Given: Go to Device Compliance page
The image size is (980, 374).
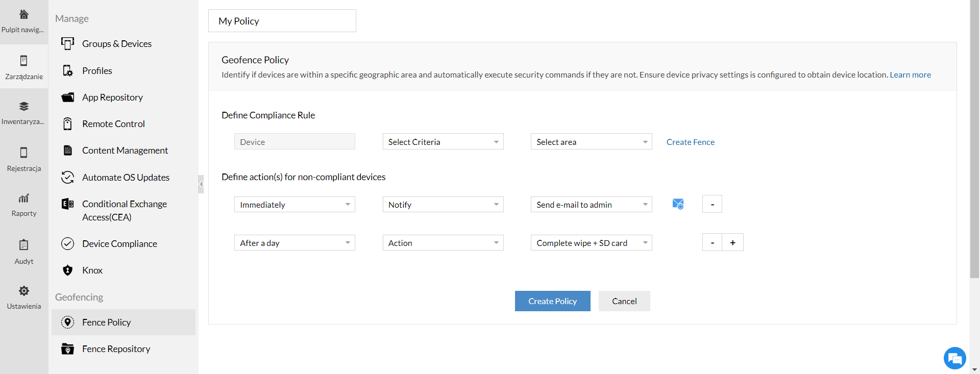Looking at the screenshot, I should point(119,244).
